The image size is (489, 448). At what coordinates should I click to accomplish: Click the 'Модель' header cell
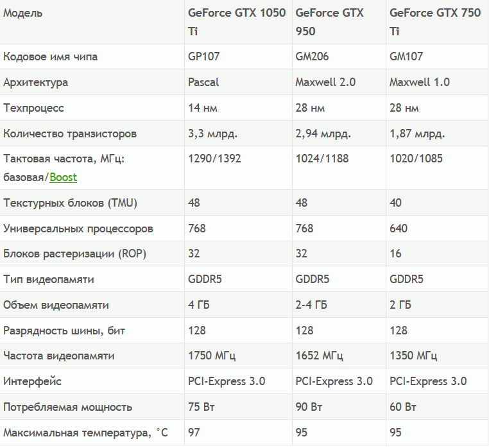click(23, 13)
